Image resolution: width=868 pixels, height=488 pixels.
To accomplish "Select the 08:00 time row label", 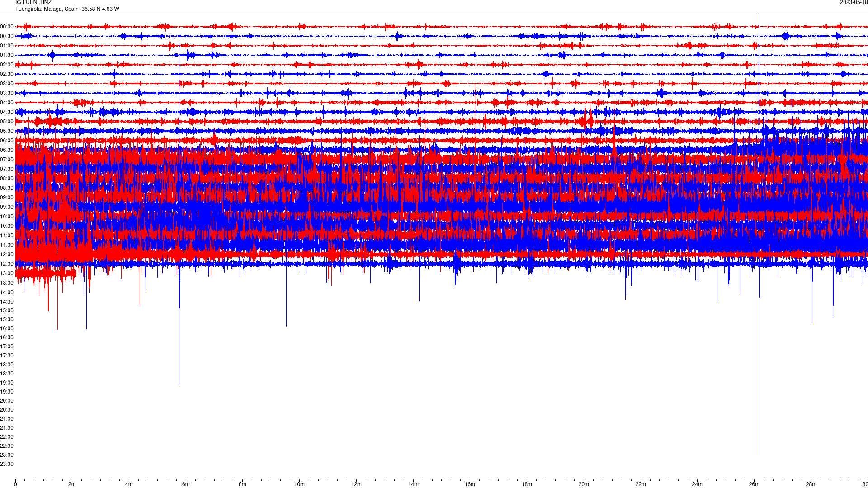I will pos(7,178).
